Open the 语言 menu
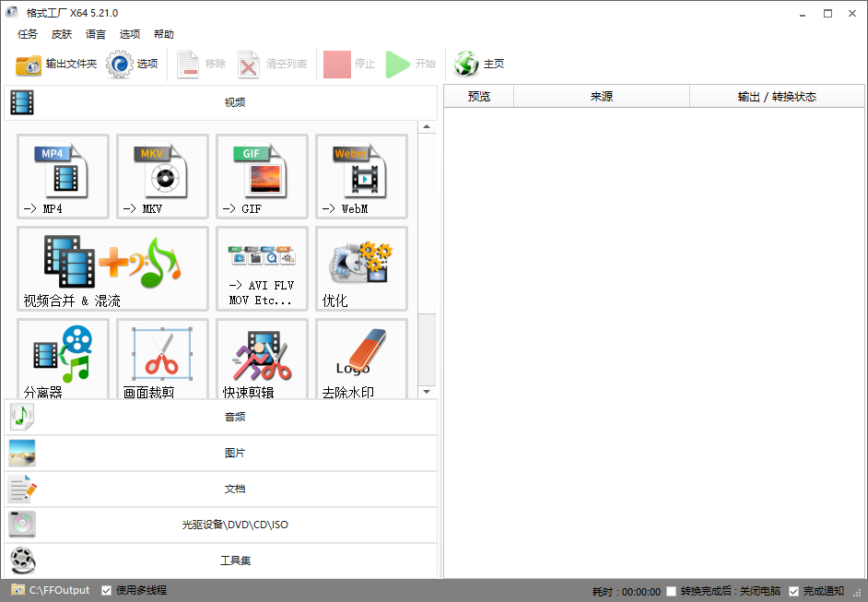 tap(95, 34)
